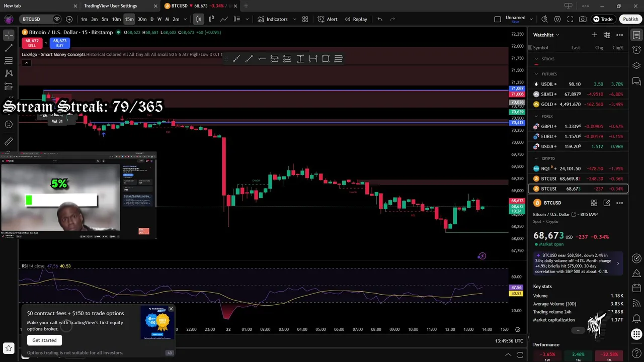Switch to the Weekly (W) timeframe
Screen dimensions: 644x362
(159, 19)
